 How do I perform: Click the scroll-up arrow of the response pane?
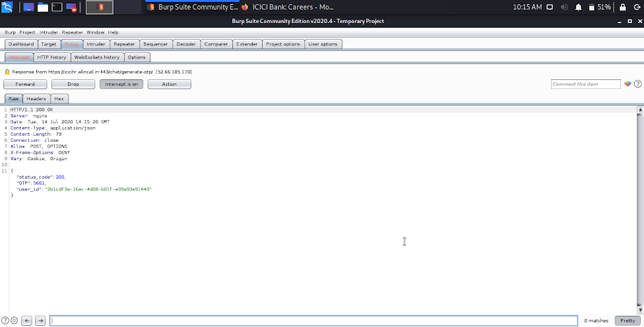point(640,109)
